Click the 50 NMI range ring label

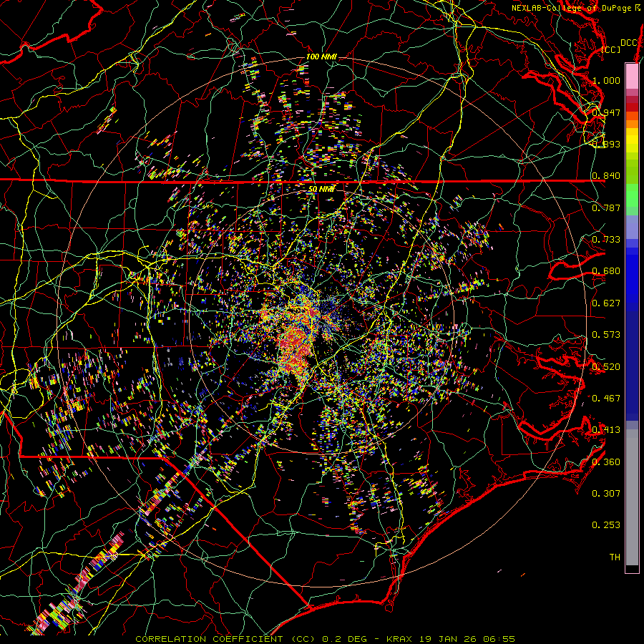(321, 190)
